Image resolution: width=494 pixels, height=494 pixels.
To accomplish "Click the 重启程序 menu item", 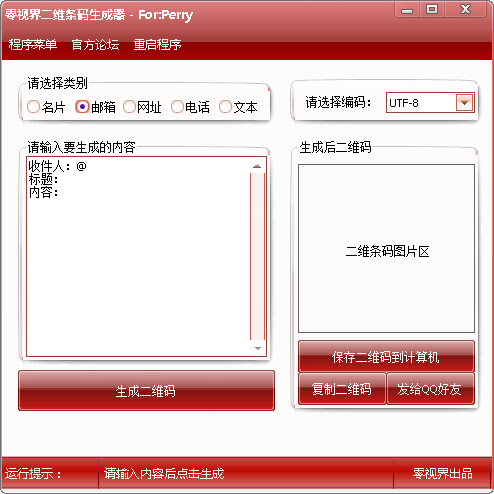I will click(157, 45).
